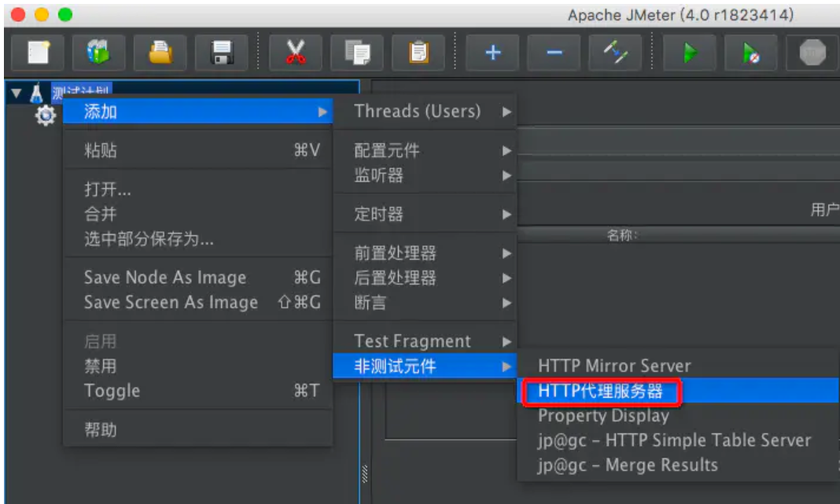The width and height of the screenshot is (840, 504).
Task: Select jp@gc - HTTP Simple Table Server
Action: (678, 440)
